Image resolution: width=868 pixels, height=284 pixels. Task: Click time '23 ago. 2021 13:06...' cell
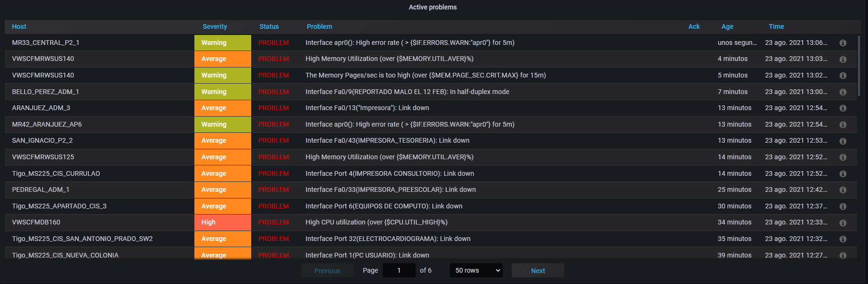click(796, 43)
